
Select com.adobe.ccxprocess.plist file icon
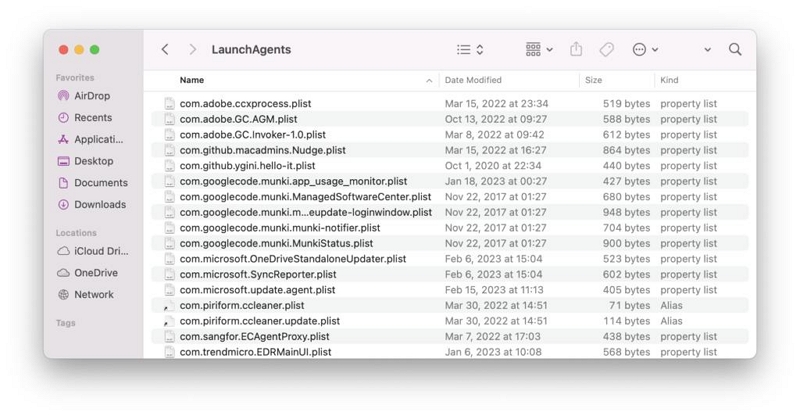tap(169, 104)
